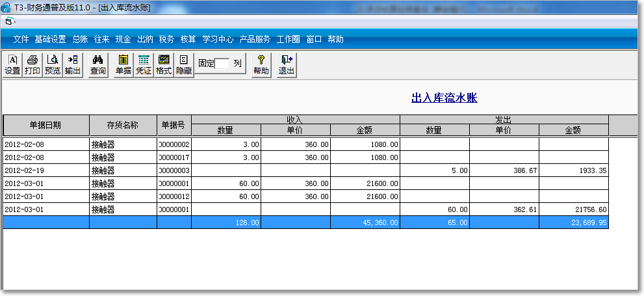Click the 退出 (Exit) toolbar icon

click(287, 65)
